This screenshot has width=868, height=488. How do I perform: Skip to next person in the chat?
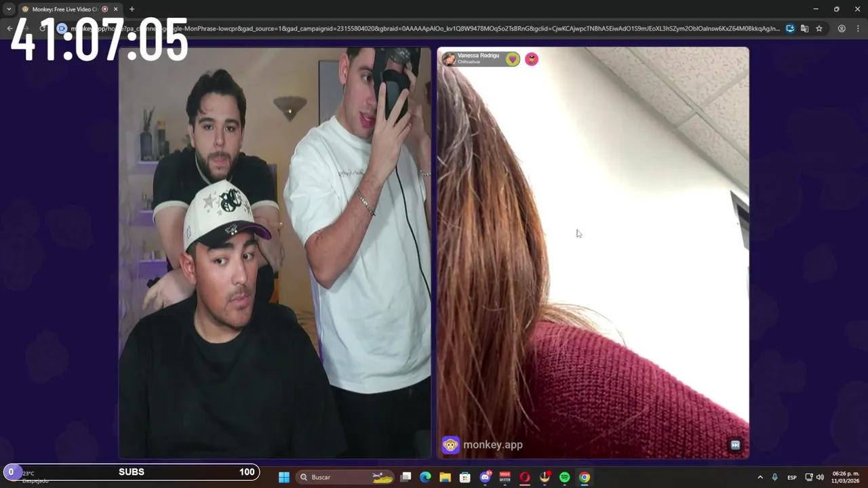(x=735, y=445)
